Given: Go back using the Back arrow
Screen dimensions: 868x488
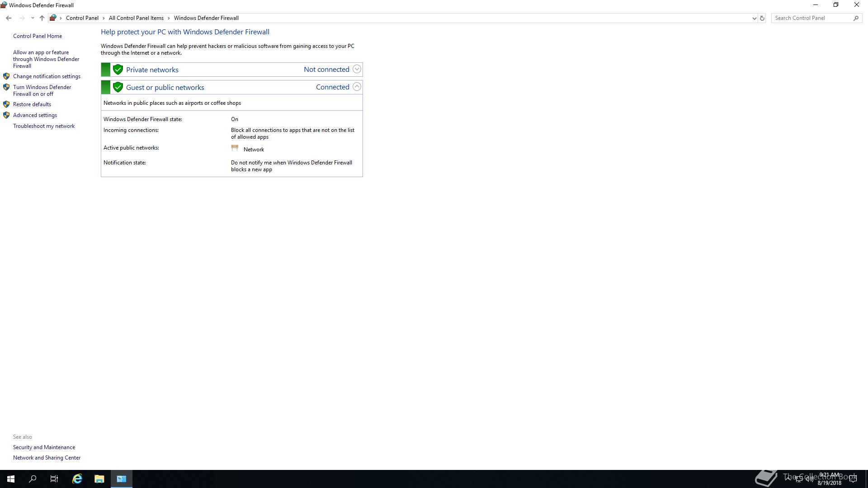Looking at the screenshot, I should [x=9, y=18].
